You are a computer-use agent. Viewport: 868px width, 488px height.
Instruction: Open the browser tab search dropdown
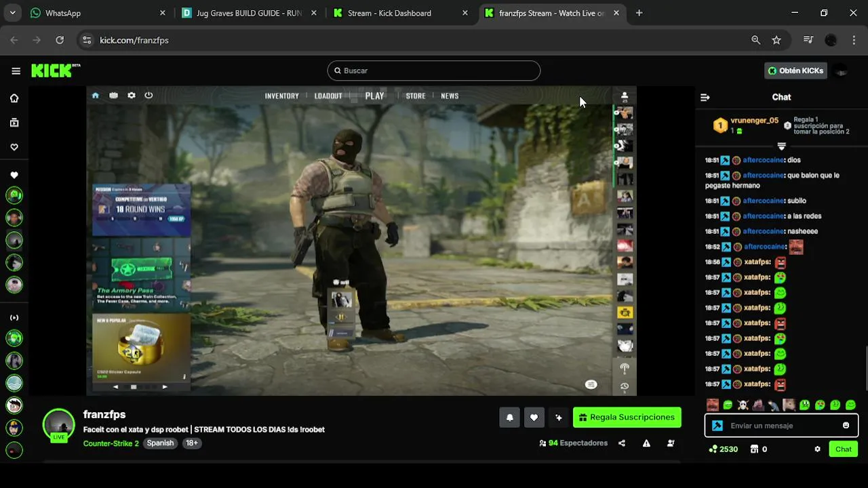coord(12,13)
